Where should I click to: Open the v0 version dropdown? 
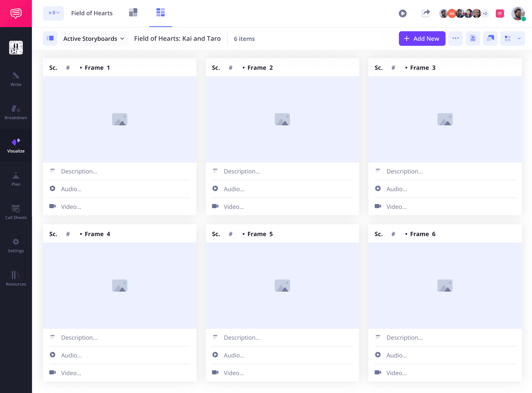coord(53,13)
